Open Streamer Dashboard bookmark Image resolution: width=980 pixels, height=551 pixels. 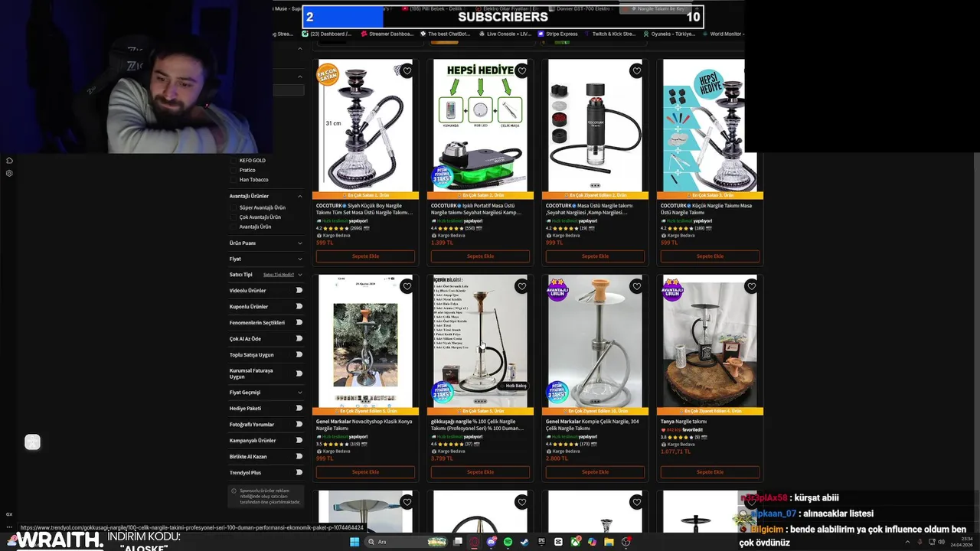point(387,34)
